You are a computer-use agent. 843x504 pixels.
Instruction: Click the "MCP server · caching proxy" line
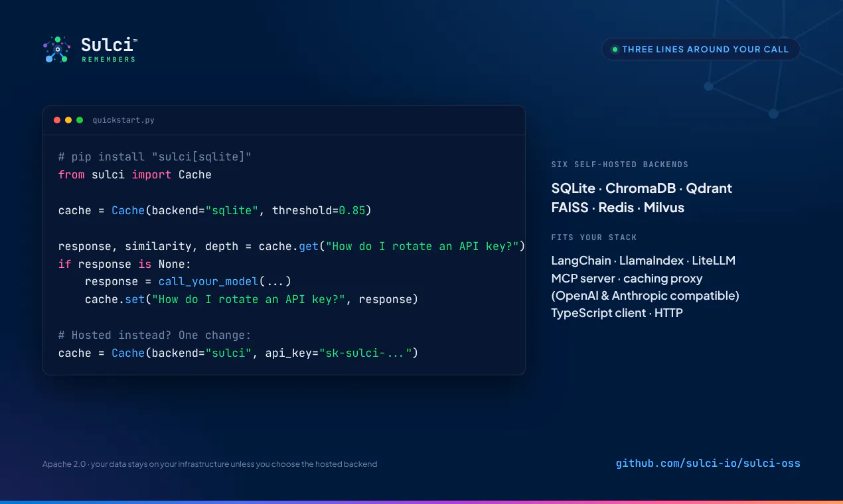pyautogui.click(x=627, y=279)
